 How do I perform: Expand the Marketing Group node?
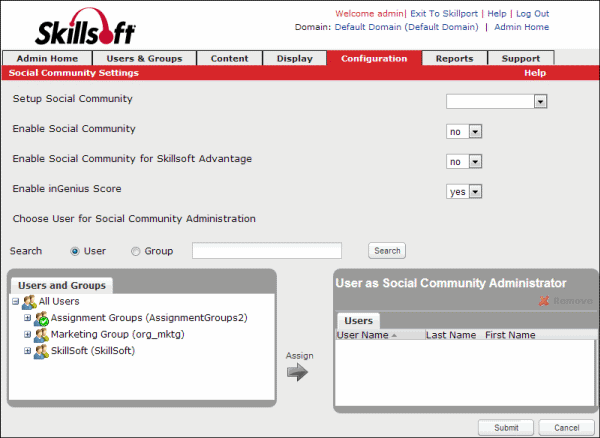pyautogui.click(x=28, y=334)
